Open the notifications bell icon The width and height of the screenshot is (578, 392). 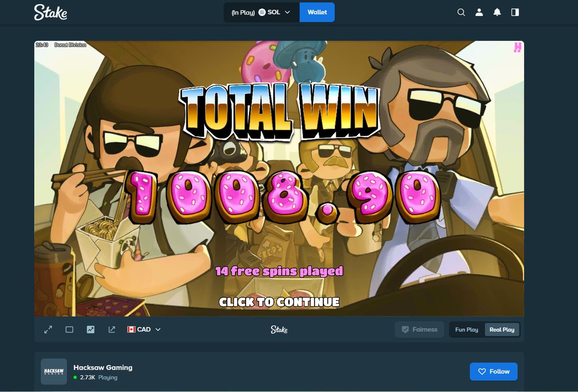(x=497, y=13)
